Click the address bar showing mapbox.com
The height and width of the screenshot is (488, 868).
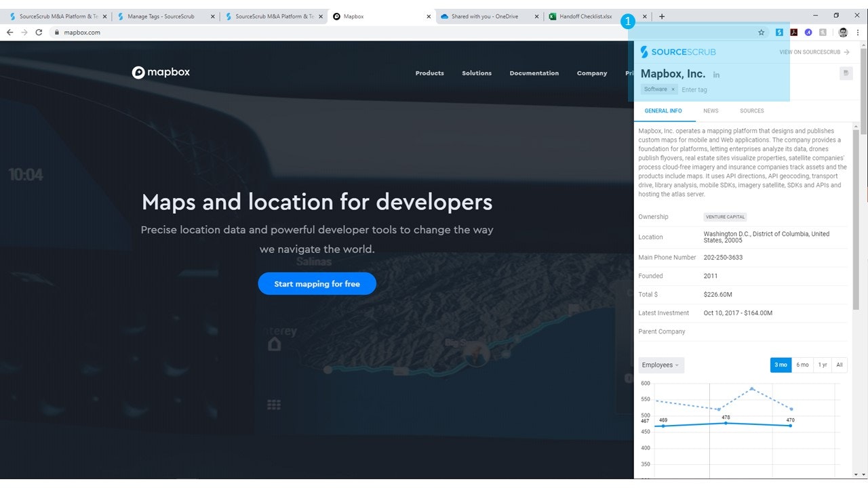[x=407, y=32]
